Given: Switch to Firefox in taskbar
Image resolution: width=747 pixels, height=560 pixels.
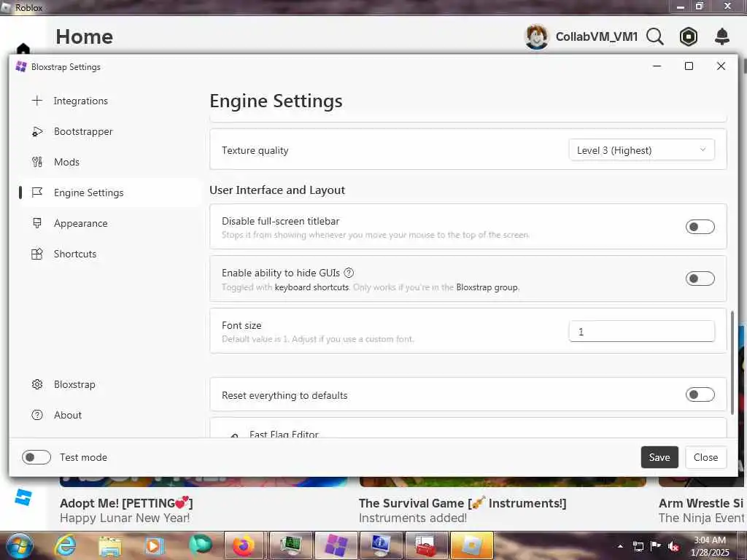Looking at the screenshot, I should tap(244, 545).
